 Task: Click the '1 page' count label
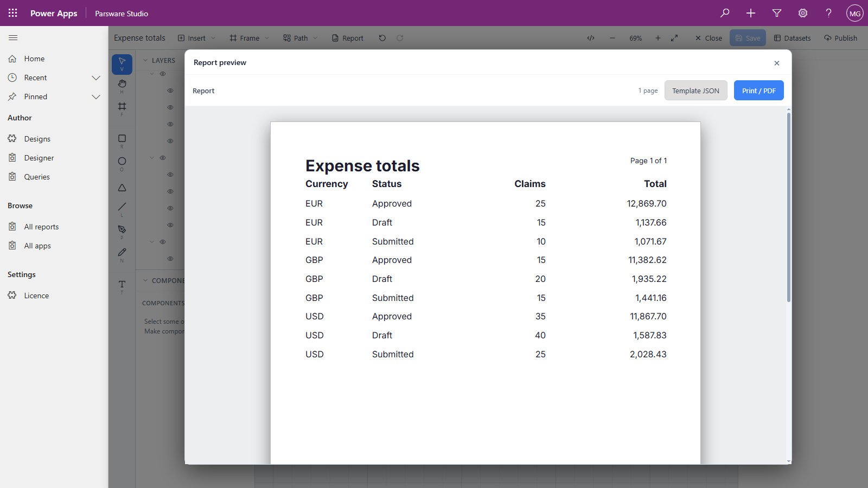tap(648, 91)
